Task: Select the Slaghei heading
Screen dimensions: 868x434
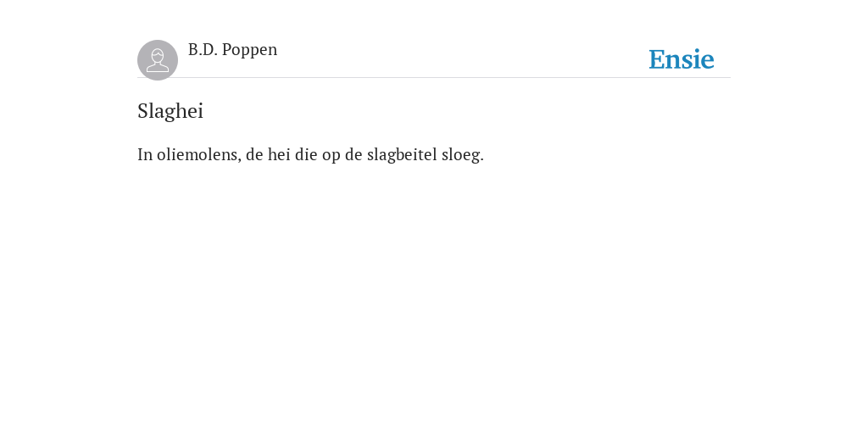Action: (170, 111)
